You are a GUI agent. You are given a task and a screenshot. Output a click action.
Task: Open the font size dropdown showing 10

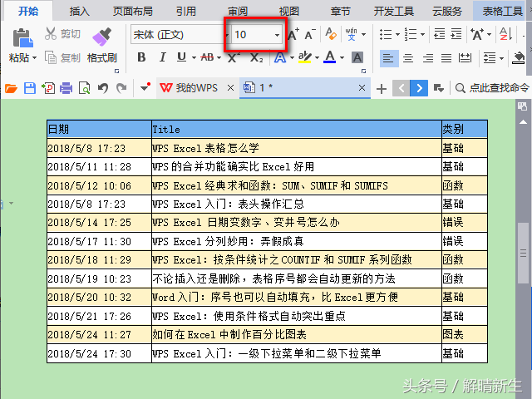277,35
